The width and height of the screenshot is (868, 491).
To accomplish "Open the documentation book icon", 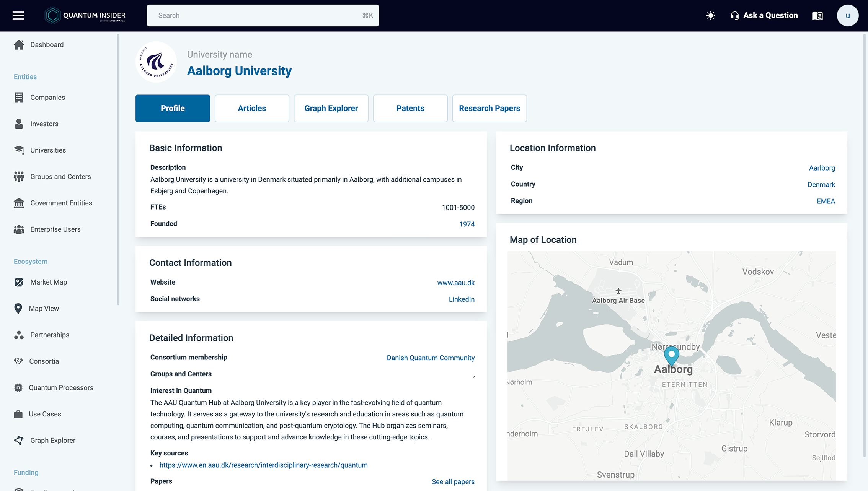I will coord(817,16).
